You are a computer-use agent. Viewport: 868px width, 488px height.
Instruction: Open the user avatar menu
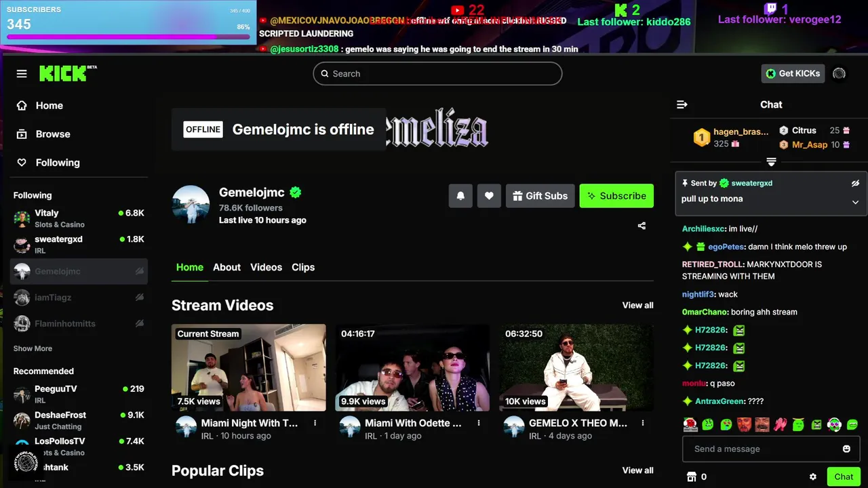(x=840, y=73)
